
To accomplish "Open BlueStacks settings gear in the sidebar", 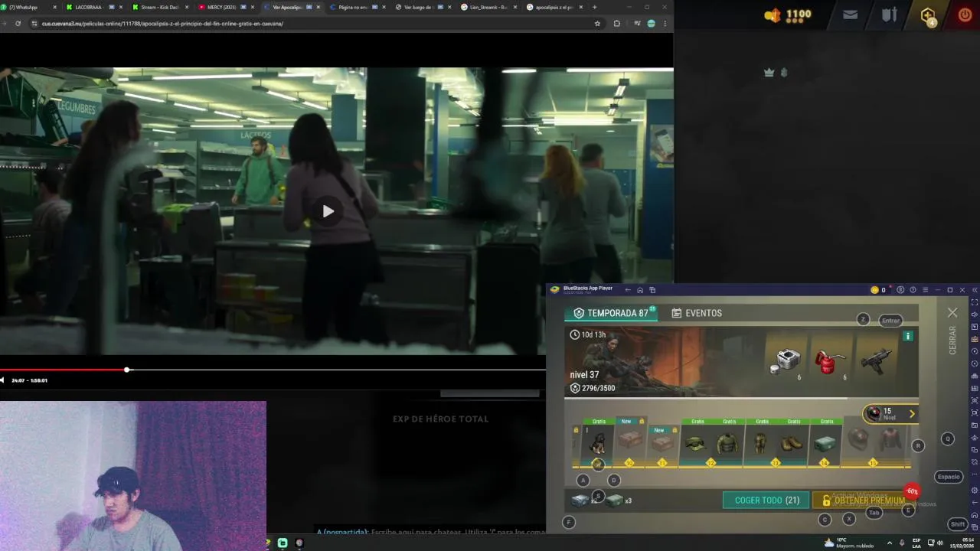I will (974, 490).
